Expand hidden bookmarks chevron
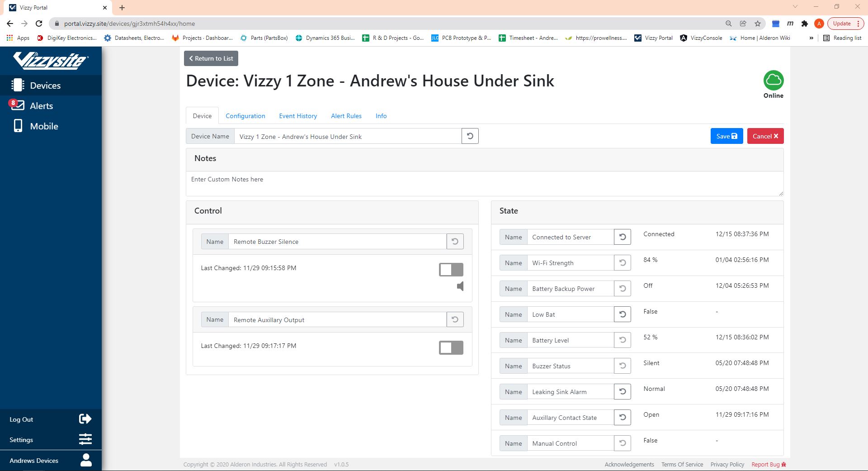The width and height of the screenshot is (868, 471). [811, 38]
